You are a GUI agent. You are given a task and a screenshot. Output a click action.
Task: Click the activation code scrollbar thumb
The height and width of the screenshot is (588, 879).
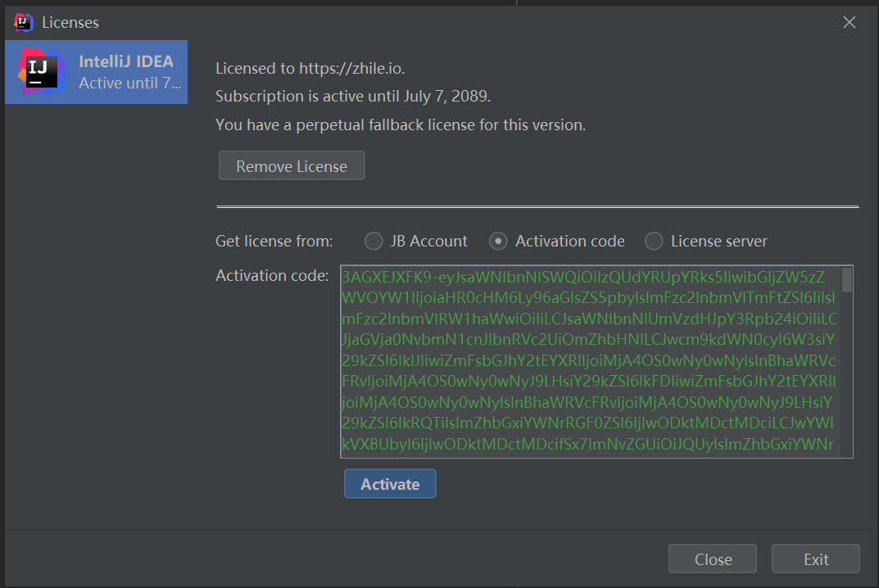[847, 280]
